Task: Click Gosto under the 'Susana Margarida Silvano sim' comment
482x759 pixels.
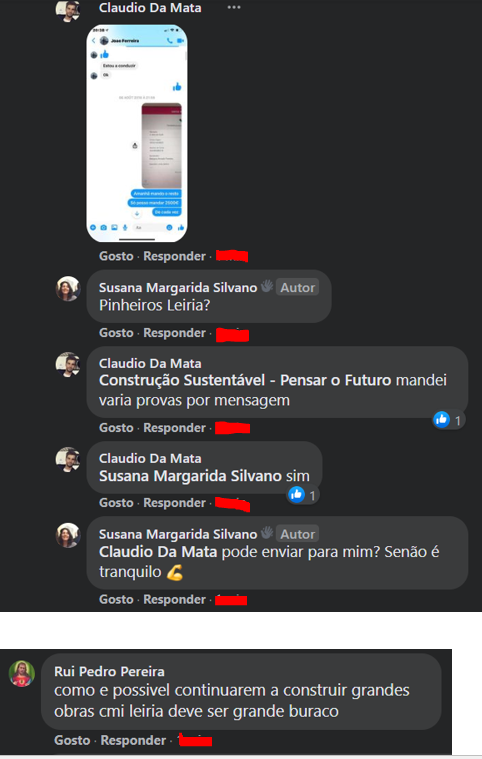Action: pyautogui.click(x=116, y=503)
